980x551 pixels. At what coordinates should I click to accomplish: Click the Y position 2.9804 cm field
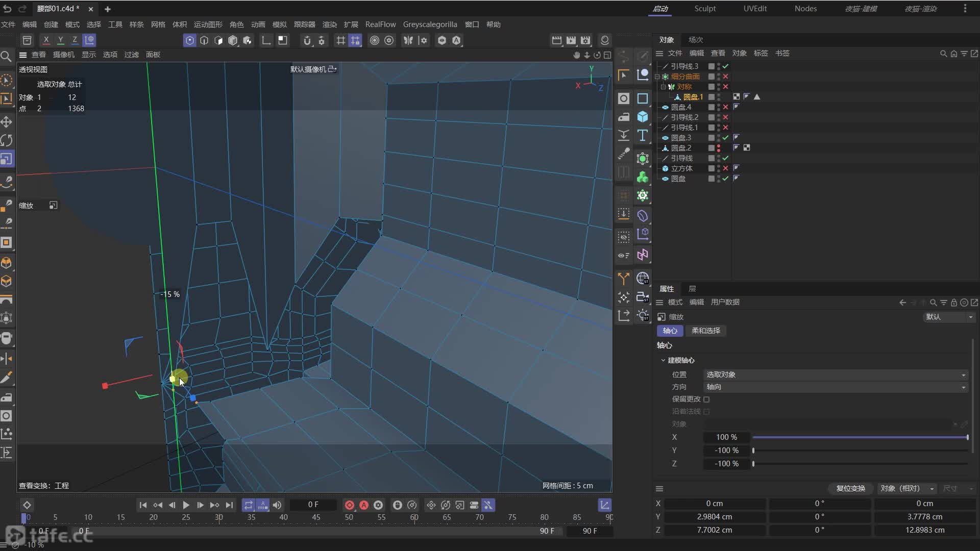tap(715, 517)
